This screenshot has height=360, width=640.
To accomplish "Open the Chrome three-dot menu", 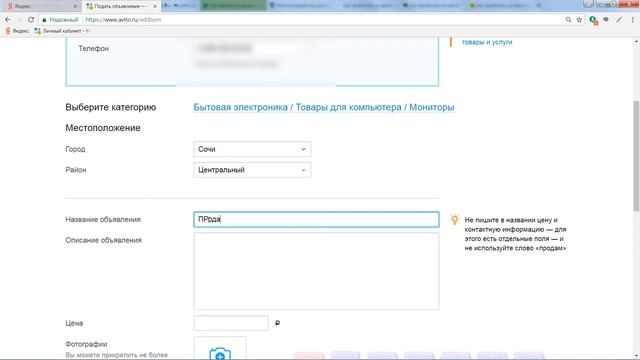I will [633, 20].
